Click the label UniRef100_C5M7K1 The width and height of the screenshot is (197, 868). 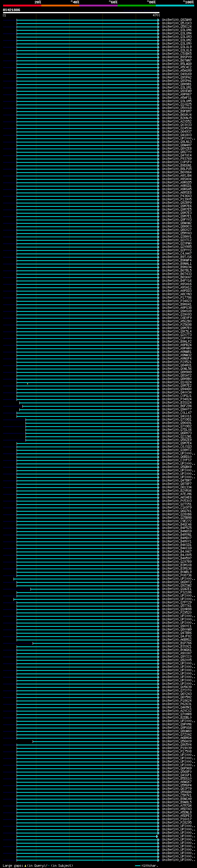pos(177,796)
